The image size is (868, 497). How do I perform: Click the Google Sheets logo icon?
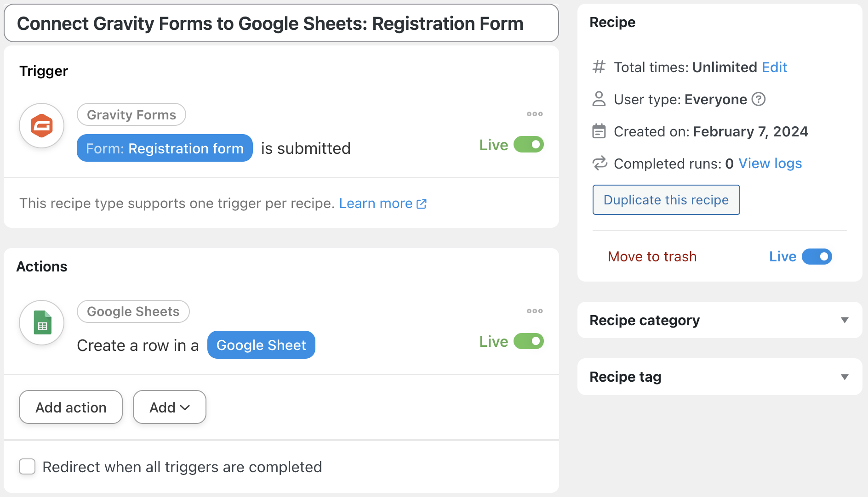click(42, 322)
